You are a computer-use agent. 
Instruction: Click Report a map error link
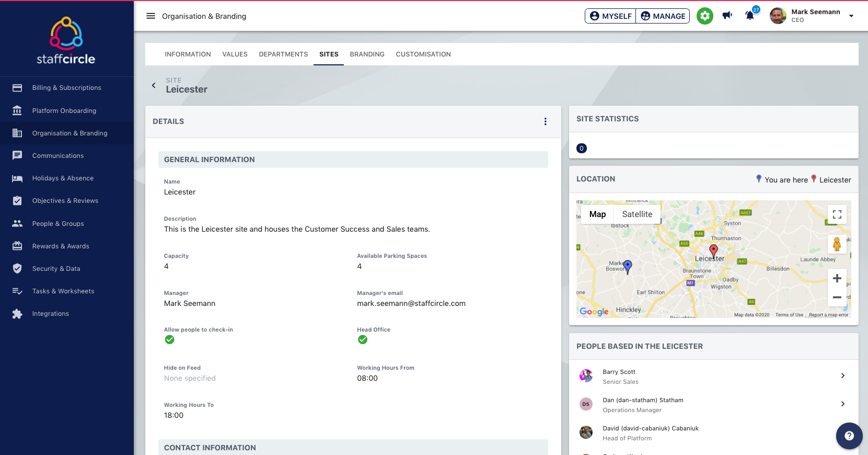pyautogui.click(x=828, y=315)
